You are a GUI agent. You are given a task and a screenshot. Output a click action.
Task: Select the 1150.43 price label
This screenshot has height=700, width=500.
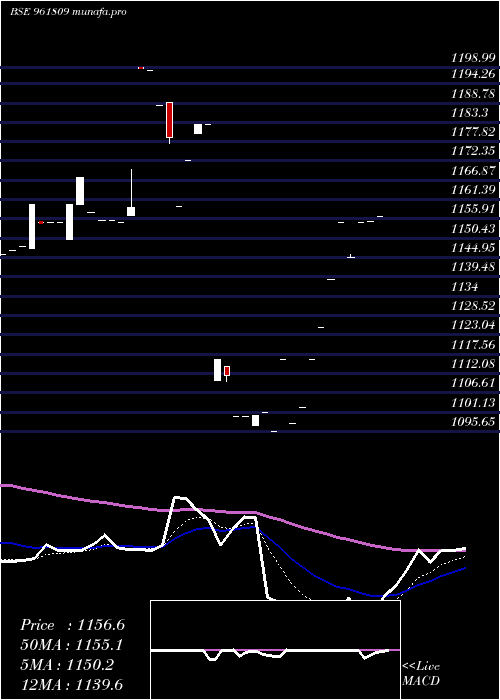tap(473, 229)
